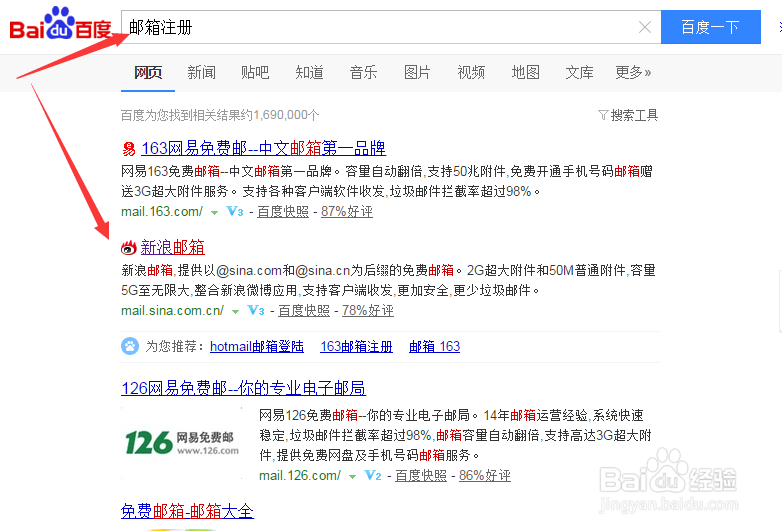Open the 163网易免费邮 result link

tap(263, 148)
